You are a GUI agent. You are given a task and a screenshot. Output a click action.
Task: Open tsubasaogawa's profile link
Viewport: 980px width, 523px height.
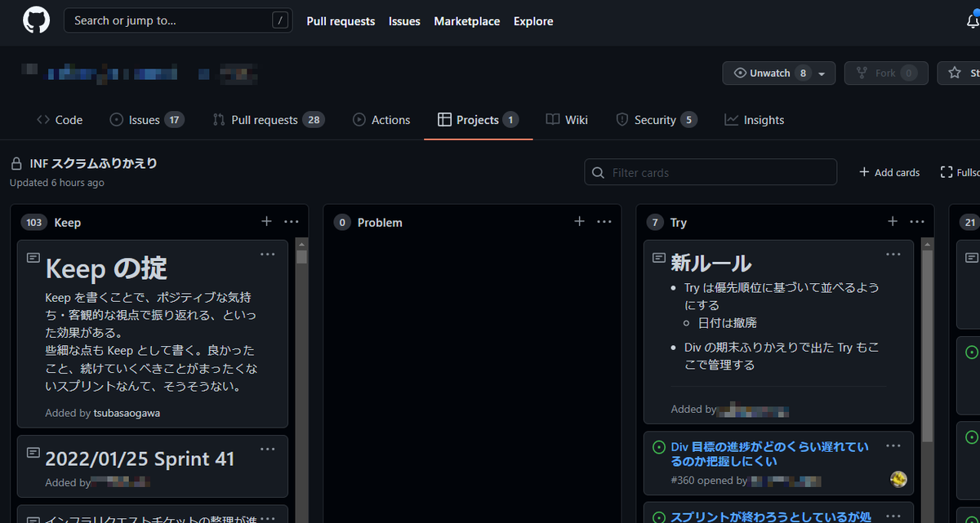pyautogui.click(x=127, y=413)
